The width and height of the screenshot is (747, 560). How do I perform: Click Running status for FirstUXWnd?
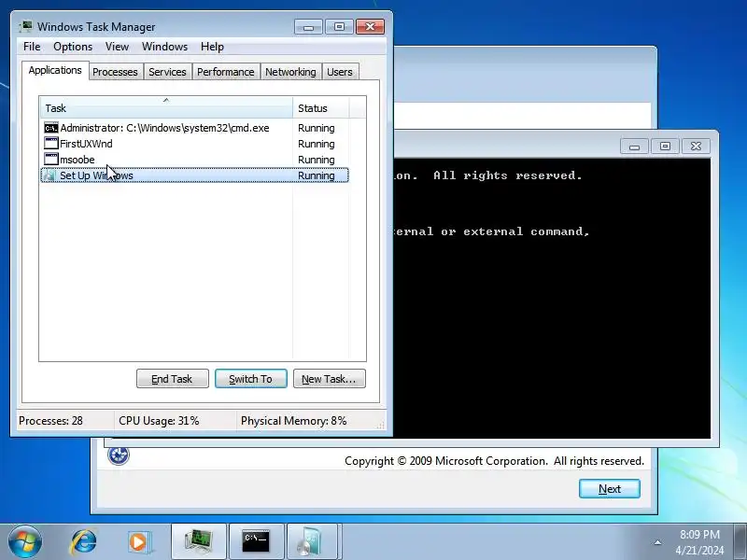click(x=317, y=144)
